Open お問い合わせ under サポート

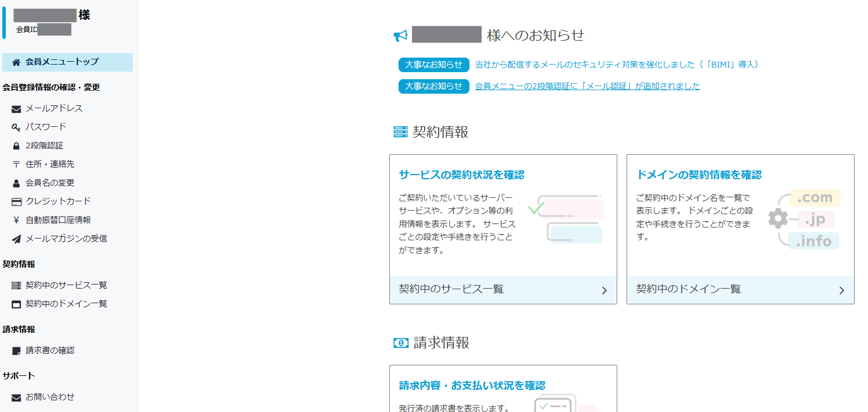[50, 397]
